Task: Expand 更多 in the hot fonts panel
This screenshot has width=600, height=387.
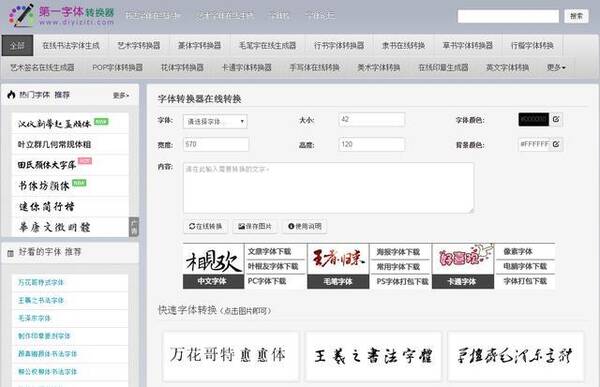Action: coord(121,95)
